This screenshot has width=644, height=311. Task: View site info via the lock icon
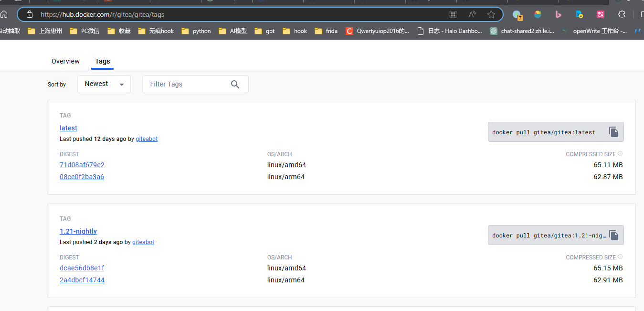point(30,14)
